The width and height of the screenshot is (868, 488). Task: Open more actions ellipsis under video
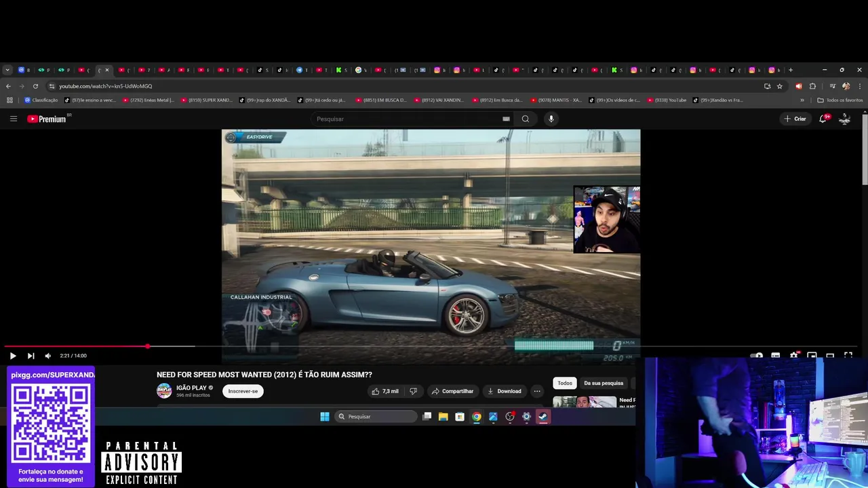537,391
